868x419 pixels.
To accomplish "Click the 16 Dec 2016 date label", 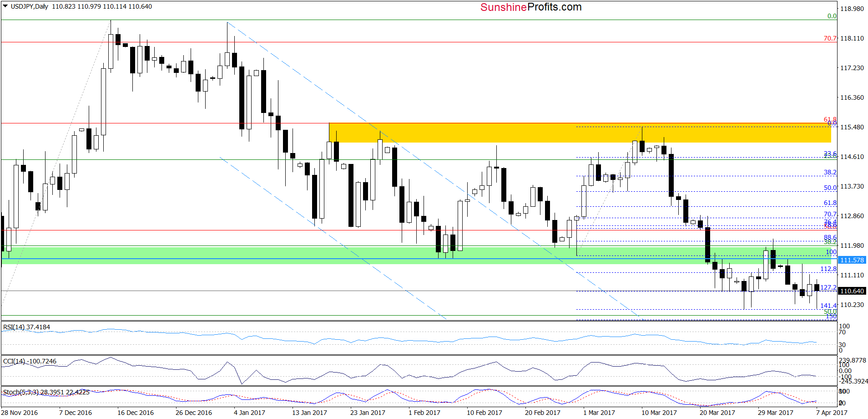I will [x=136, y=413].
